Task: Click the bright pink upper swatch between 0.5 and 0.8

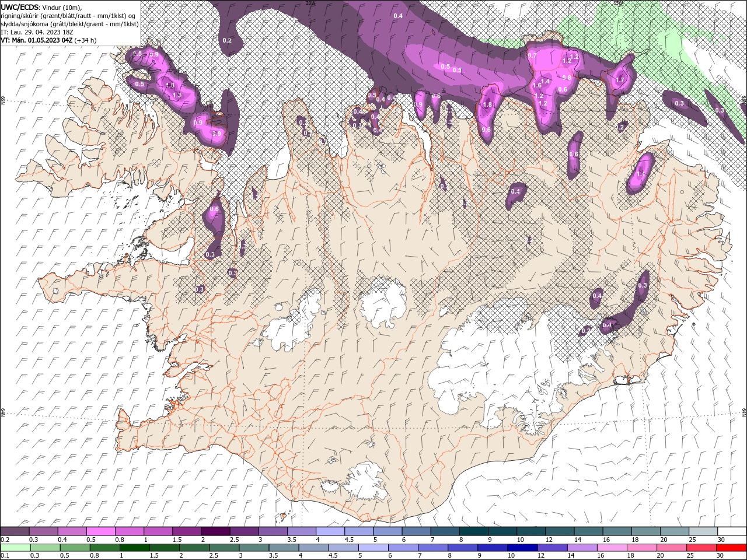Action: pos(100,531)
